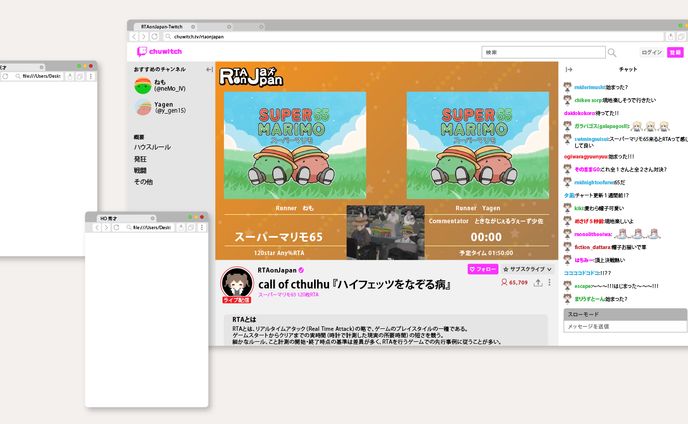Image resolution: width=688 pixels, height=424 pixels.
Task: Click the 00:00 timer on stream
Action: (486, 237)
